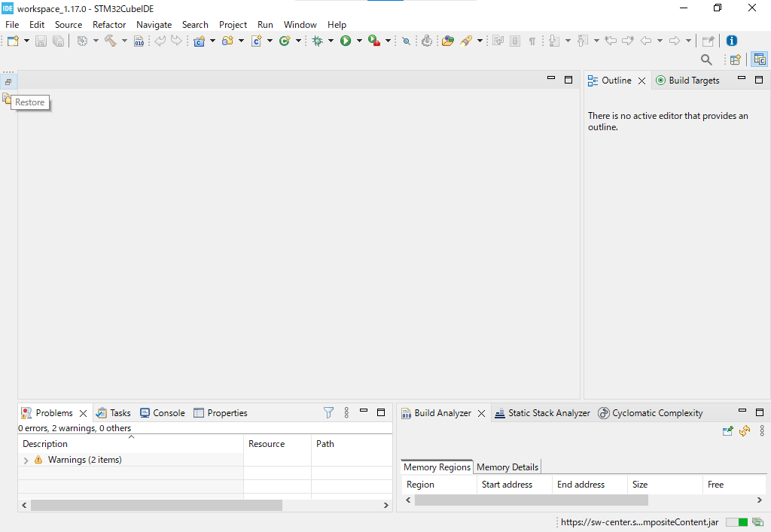Click the New C/C++ Project icon
Screen dimensions: 771x532
(199, 41)
